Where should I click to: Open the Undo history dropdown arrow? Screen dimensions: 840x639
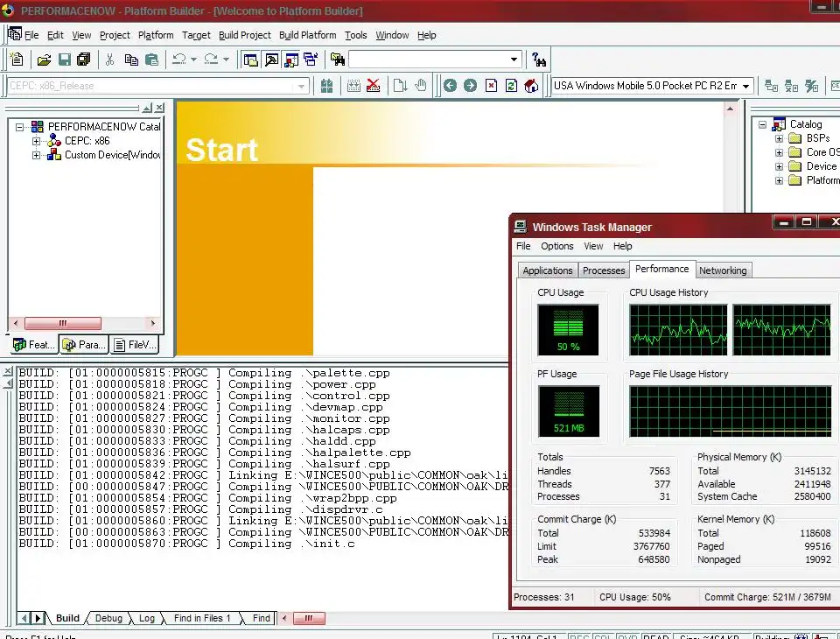tap(194, 60)
